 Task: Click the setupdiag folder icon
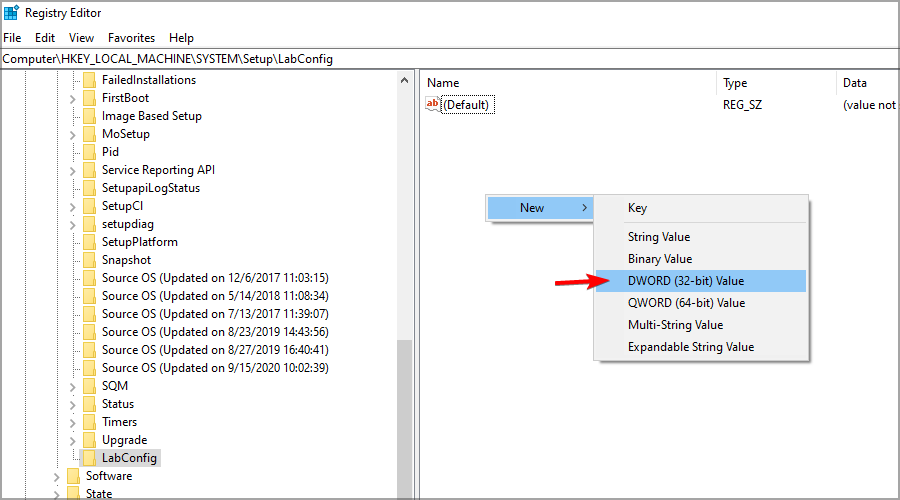[x=89, y=224]
